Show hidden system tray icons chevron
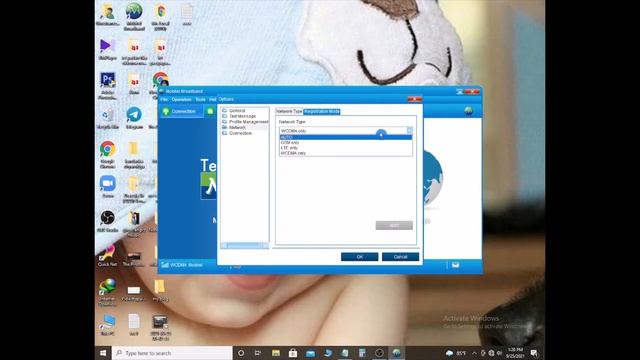The width and height of the screenshot is (640, 360). 474,353
